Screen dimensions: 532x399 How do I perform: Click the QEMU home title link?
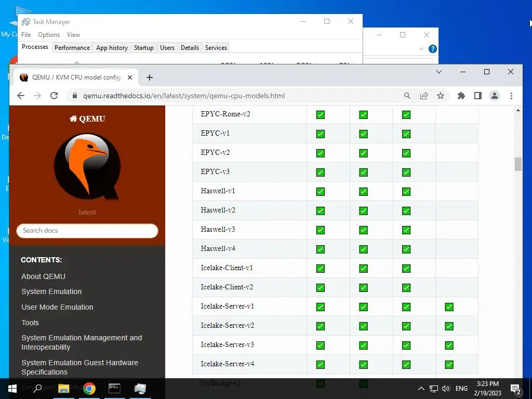87,119
